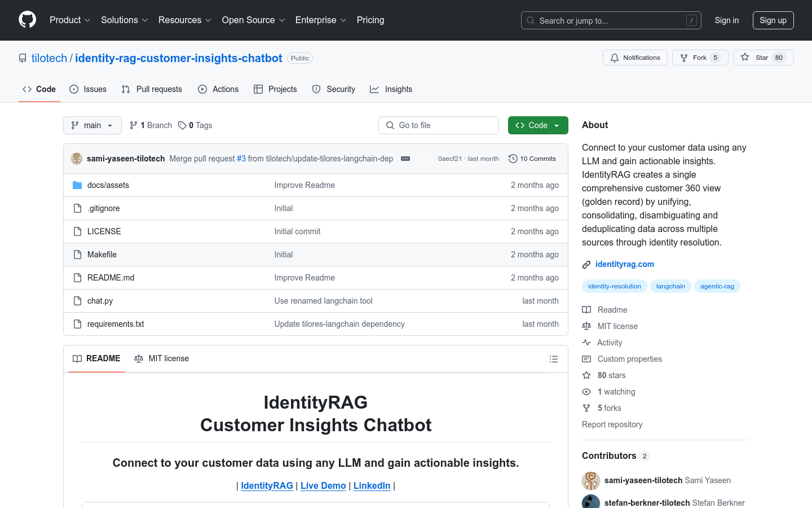This screenshot has width=812, height=508.
Task: Select the MIT license tab in README panel
Action: pyautogui.click(x=161, y=358)
